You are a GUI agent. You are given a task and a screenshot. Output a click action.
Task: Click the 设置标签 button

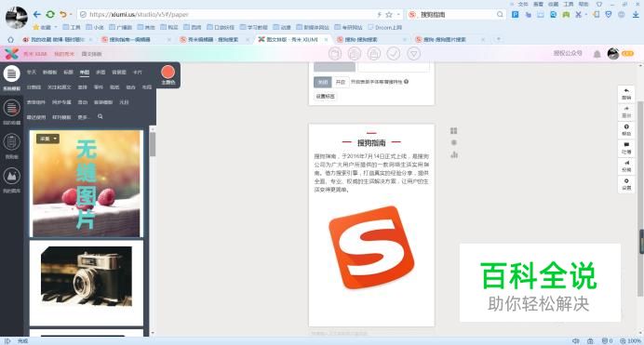(326, 97)
